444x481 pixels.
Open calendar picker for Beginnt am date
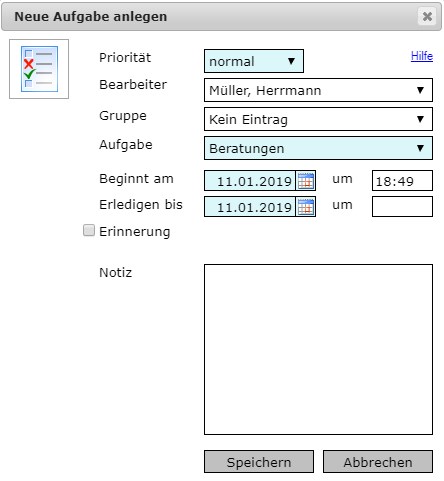pyautogui.click(x=306, y=181)
